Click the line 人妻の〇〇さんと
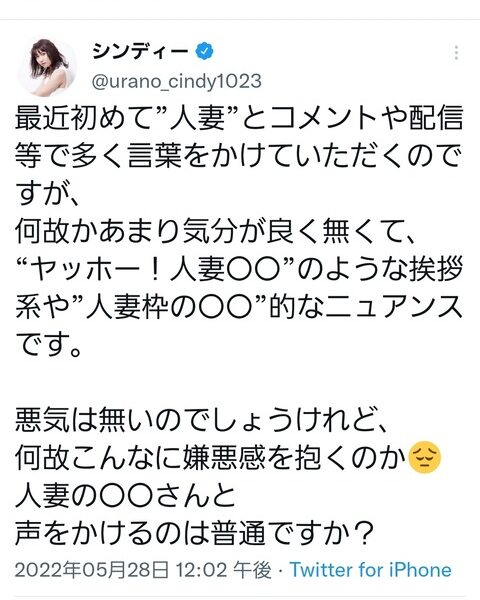The image size is (480, 600). coord(125,496)
